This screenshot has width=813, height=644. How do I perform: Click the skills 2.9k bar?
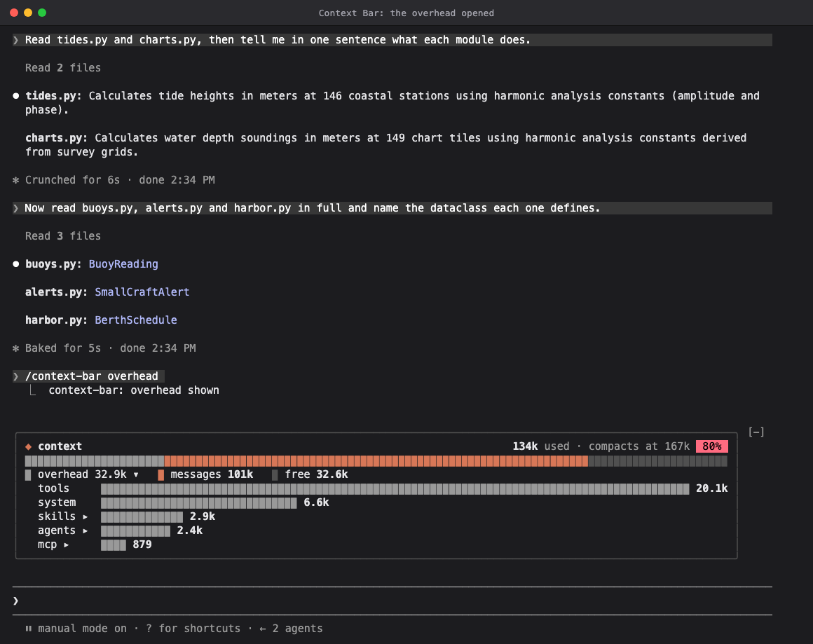142,516
